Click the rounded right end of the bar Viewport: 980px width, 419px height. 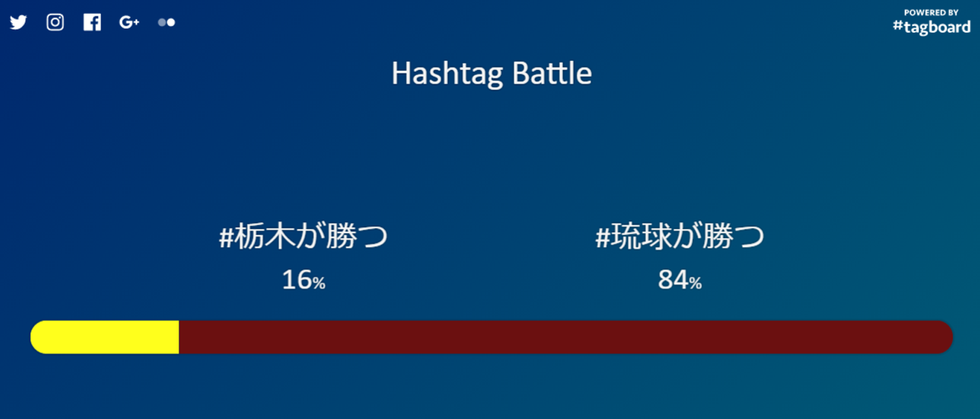click(944, 337)
